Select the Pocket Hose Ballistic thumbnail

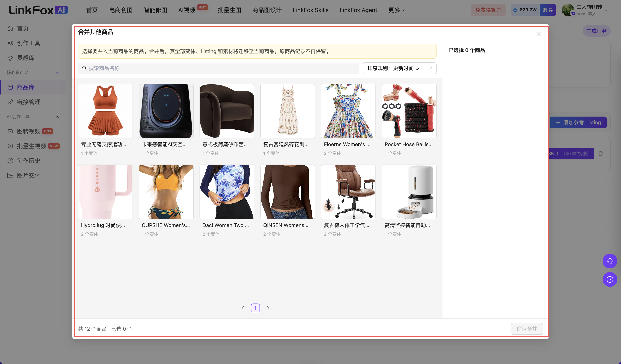tap(409, 111)
